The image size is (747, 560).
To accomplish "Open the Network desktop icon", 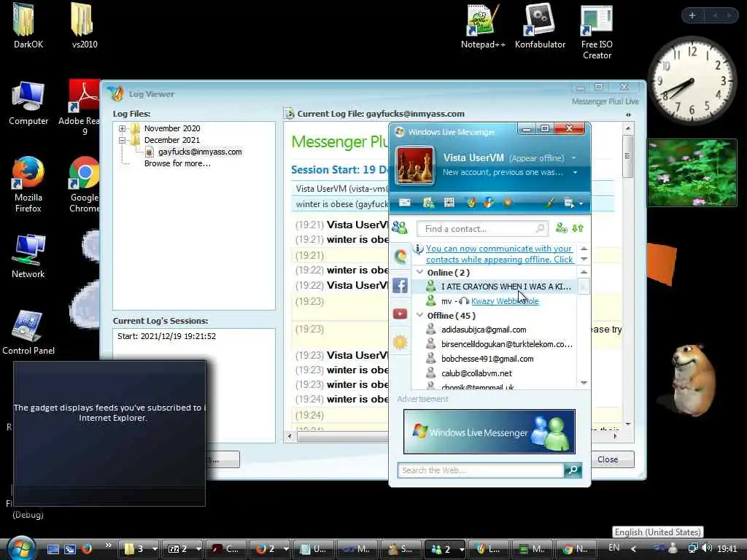I will tap(28, 256).
